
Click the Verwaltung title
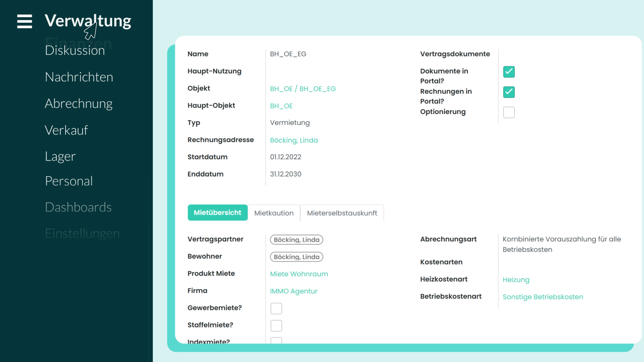pos(88,21)
